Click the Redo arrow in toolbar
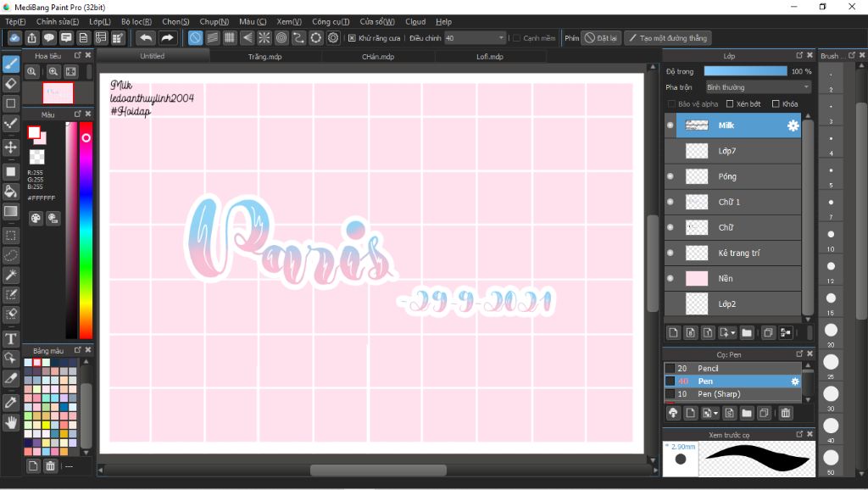Screen dimensions: 868x490 167,37
